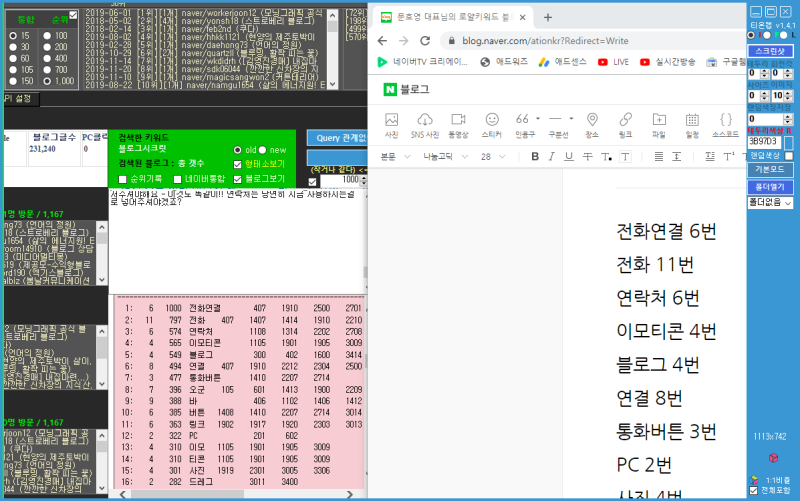This screenshot has width=800, height=501.
Task: Click the 테두리색상 blue color swatch
Action: [789, 142]
